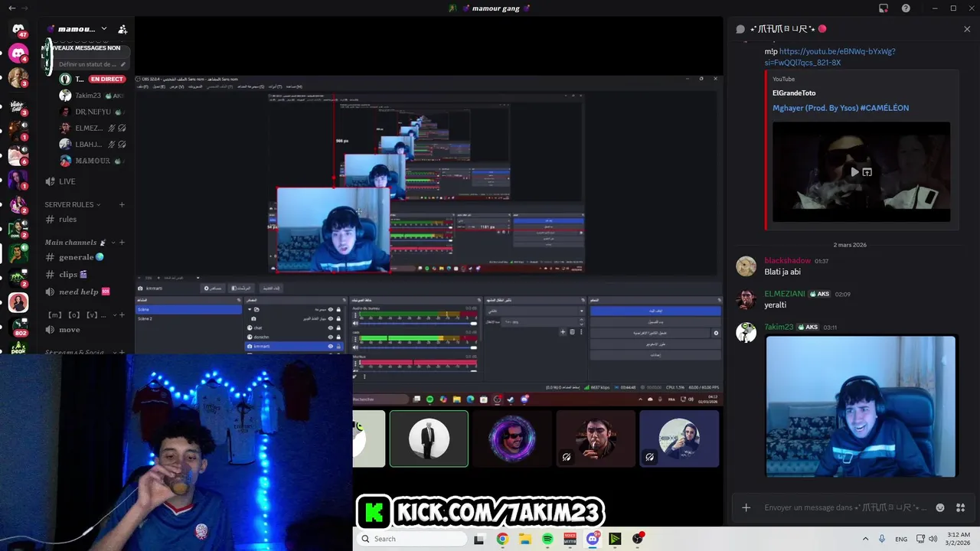Expand the mamour server name dropdown
The height and width of the screenshot is (551, 980).
pos(104,29)
